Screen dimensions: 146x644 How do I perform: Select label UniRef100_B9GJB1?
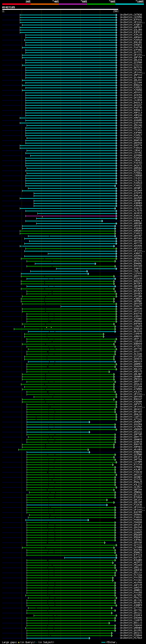[x=131, y=42]
